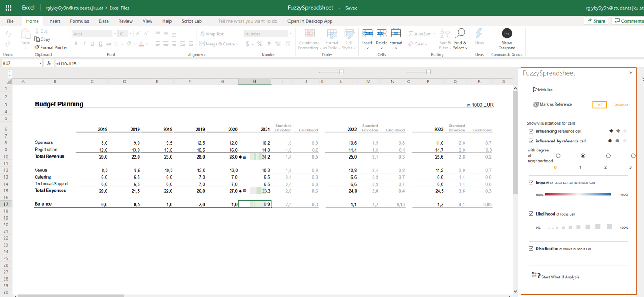Center-align the cell text horizontally

(x=166, y=44)
